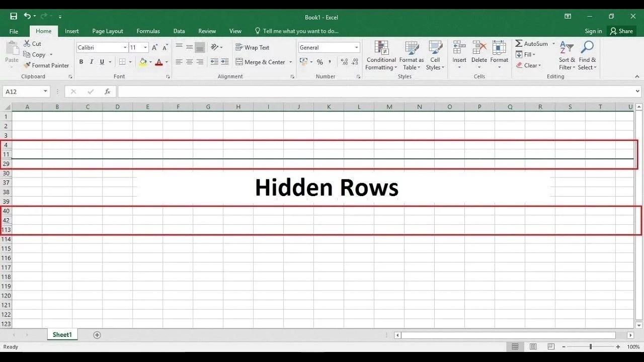Toggle bold formatting
Screen dimensions: 644x362
[81, 61]
